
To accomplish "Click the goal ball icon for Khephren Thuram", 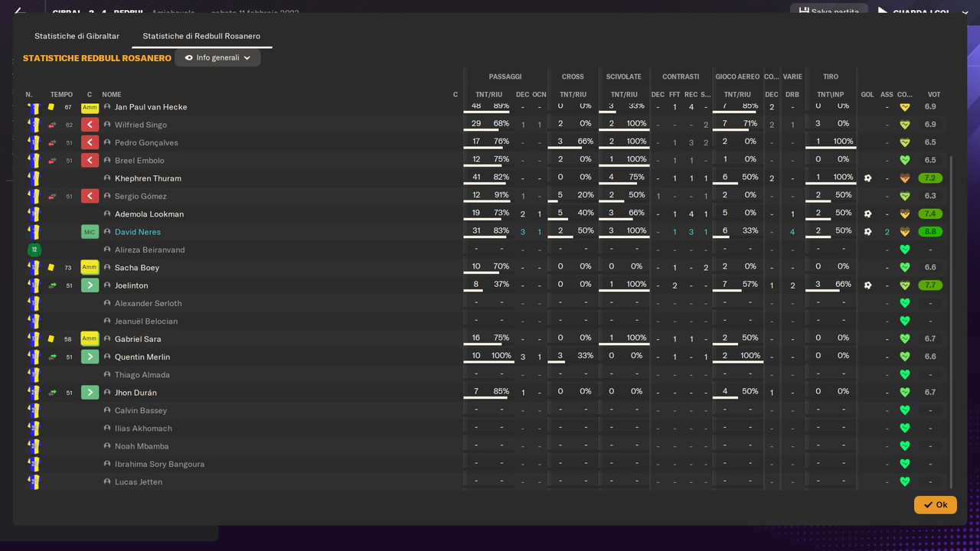I will [x=867, y=178].
